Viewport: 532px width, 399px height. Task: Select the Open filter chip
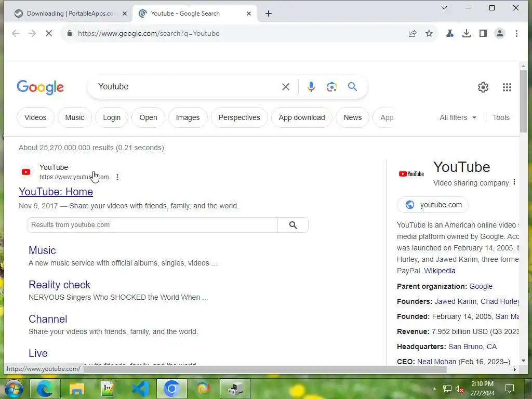[148, 117]
